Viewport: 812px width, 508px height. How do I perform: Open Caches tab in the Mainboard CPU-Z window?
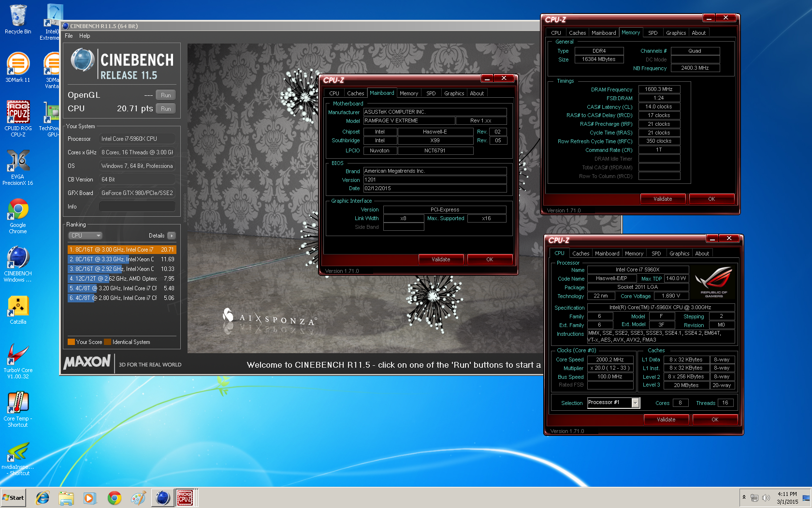355,93
